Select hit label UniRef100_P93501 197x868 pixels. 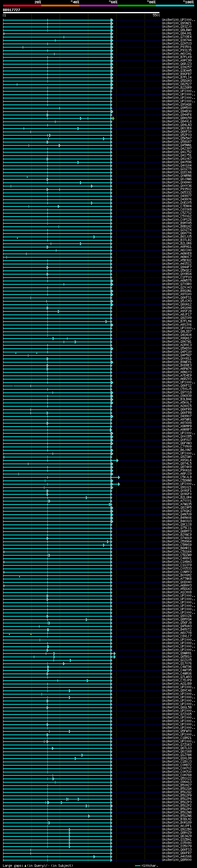pos(177,47)
